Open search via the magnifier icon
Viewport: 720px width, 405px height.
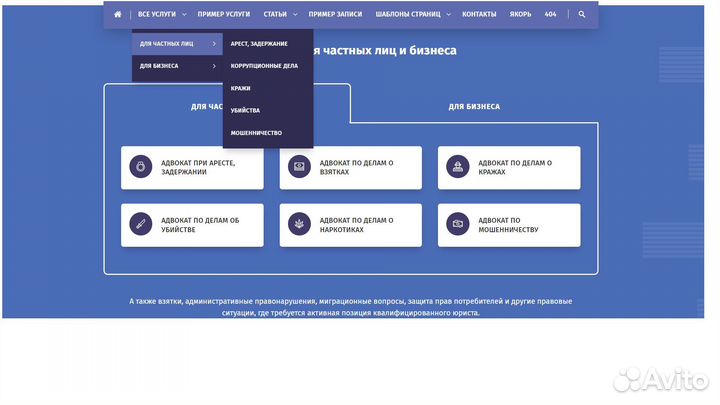click(x=582, y=15)
